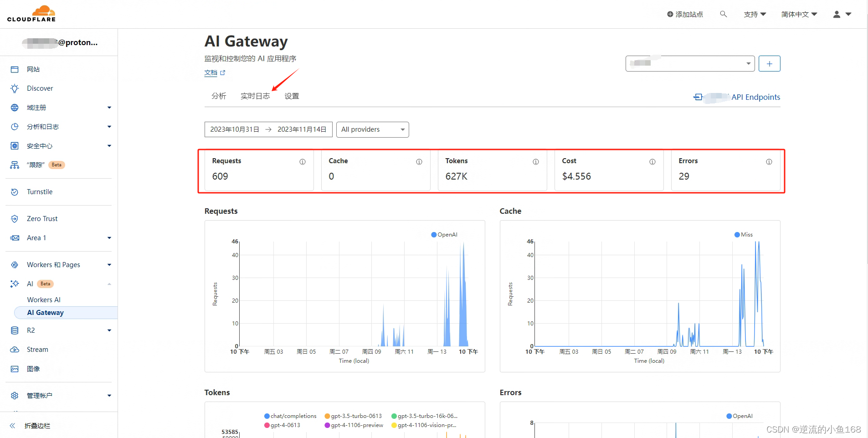Open Workers AI in the sidebar
Image resolution: width=868 pixels, height=438 pixels.
coord(44,300)
